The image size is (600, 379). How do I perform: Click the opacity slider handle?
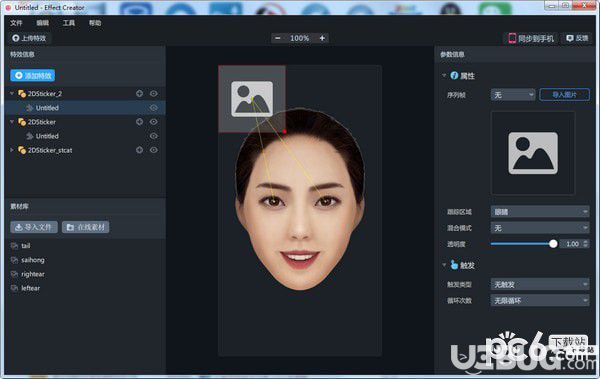tap(553, 244)
